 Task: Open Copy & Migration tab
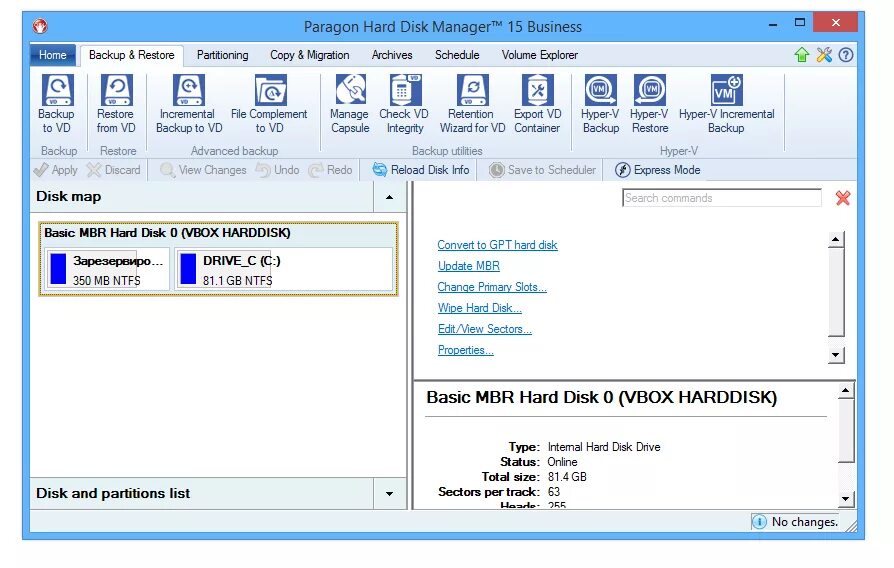coord(310,55)
